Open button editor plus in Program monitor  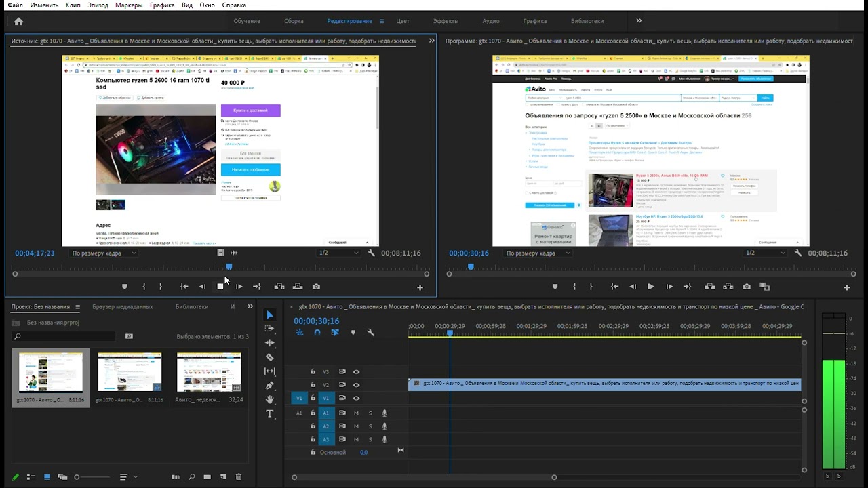tap(846, 287)
